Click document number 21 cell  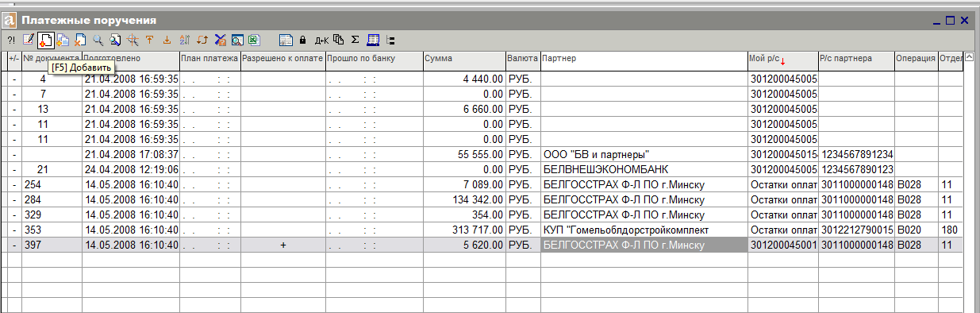[52, 169]
